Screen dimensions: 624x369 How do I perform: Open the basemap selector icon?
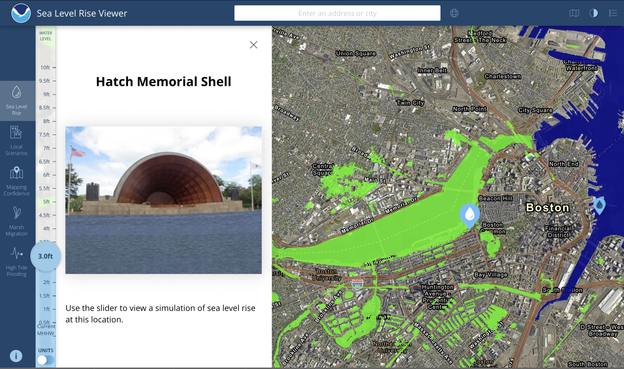tap(574, 13)
